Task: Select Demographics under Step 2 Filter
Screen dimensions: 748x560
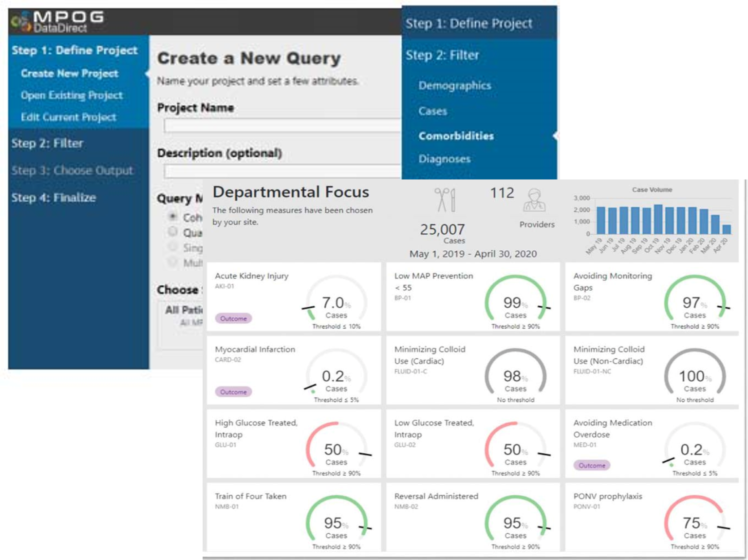Action: pos(454,86)
